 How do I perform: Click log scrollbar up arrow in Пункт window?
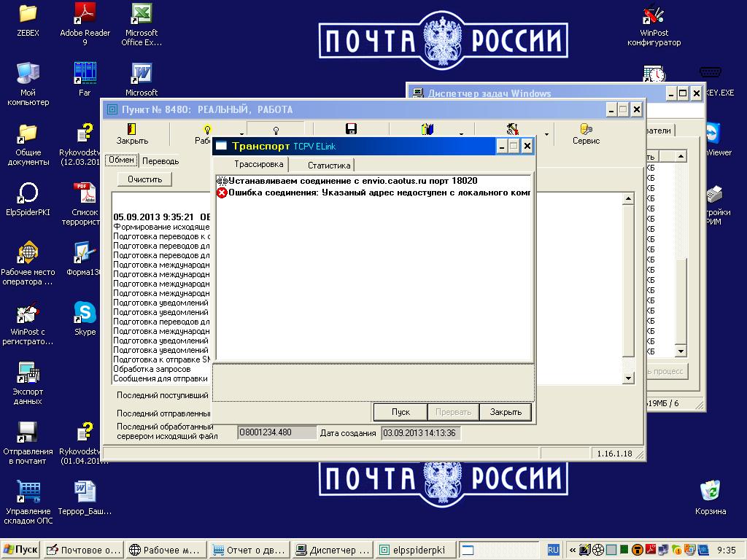tap(628, 199)
